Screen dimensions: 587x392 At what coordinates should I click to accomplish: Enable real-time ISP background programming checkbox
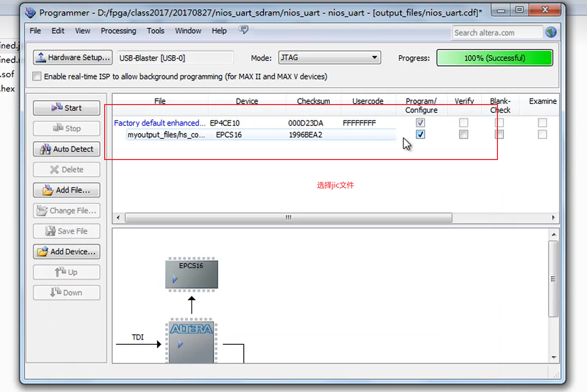37,76
